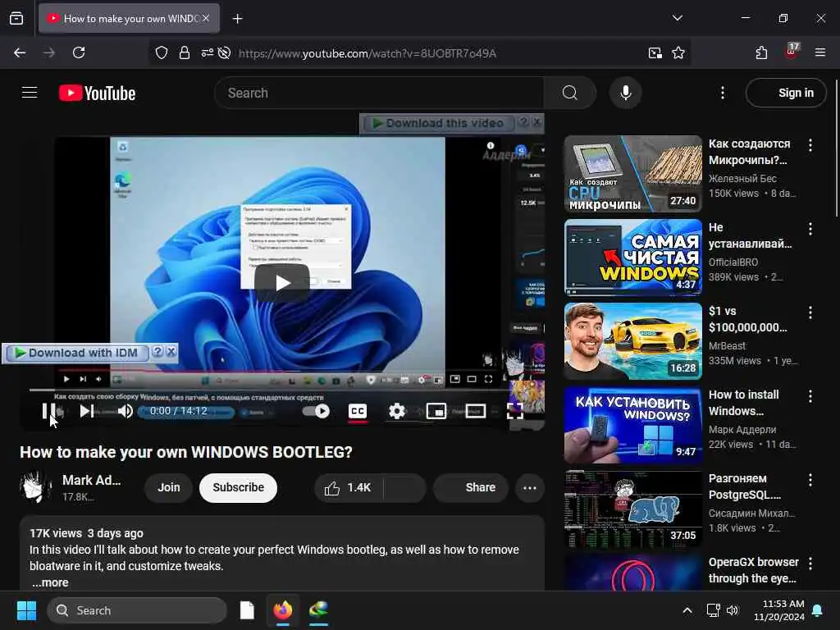The image size is (840, 630).
Task: Open help on Download with IDM panel
Action: click(157, 352)
